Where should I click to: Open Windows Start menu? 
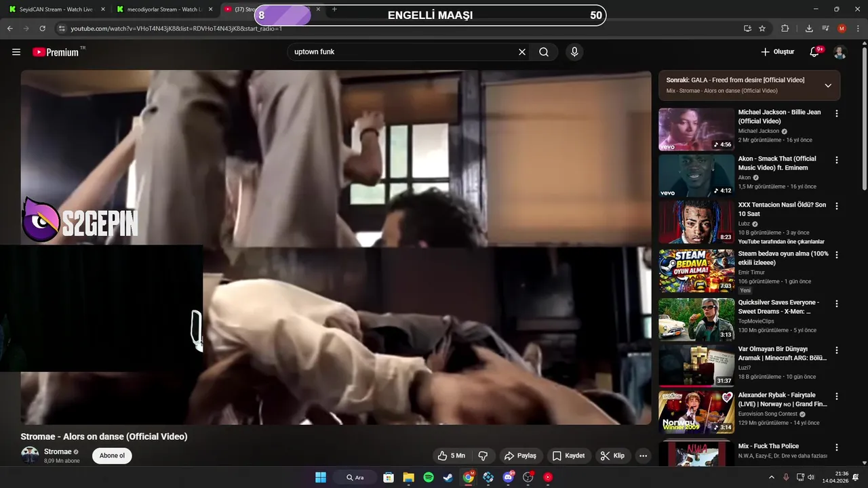click(x=321, y=477)
